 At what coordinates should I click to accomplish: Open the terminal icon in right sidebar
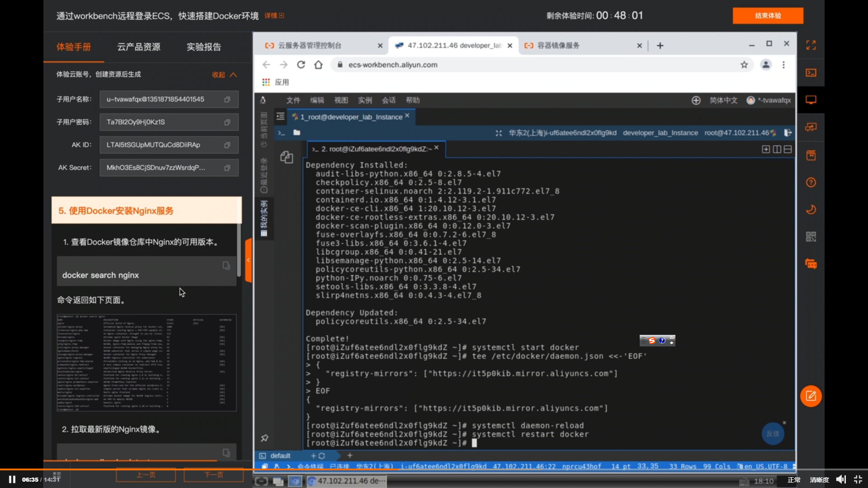[811, 72]
